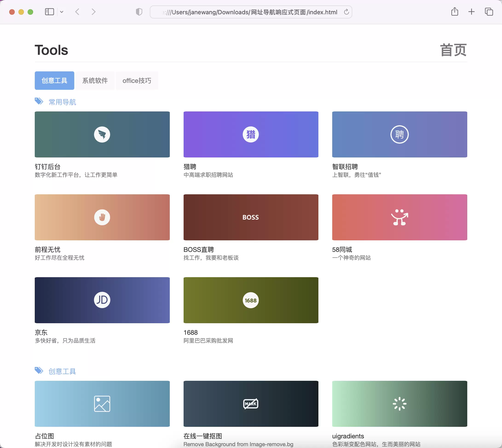Screen dimensions: 502x448
Task: Open the Safari share button
Action: coord(455,12)
